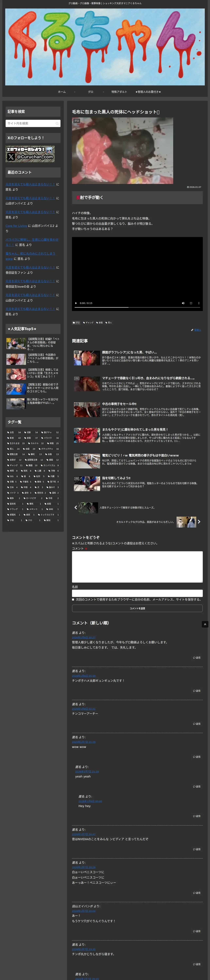
Task: Select the 黒人 tag below the video
Action: [x=109, y=323]
